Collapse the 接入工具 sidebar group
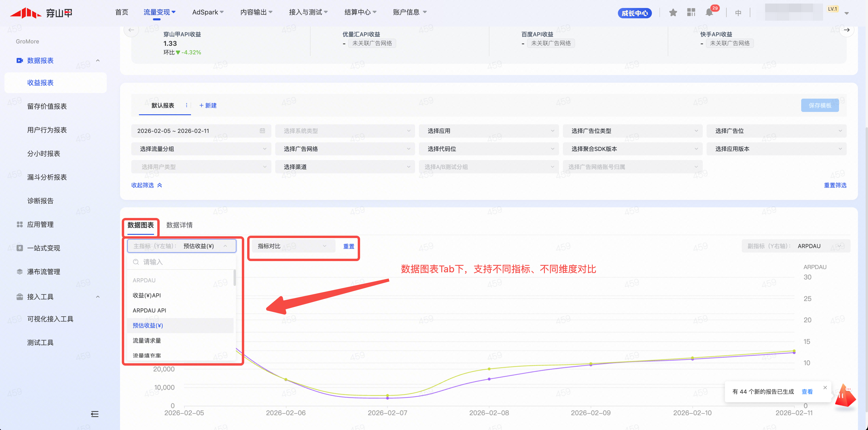The image size is (868, 430). point(98,297)
